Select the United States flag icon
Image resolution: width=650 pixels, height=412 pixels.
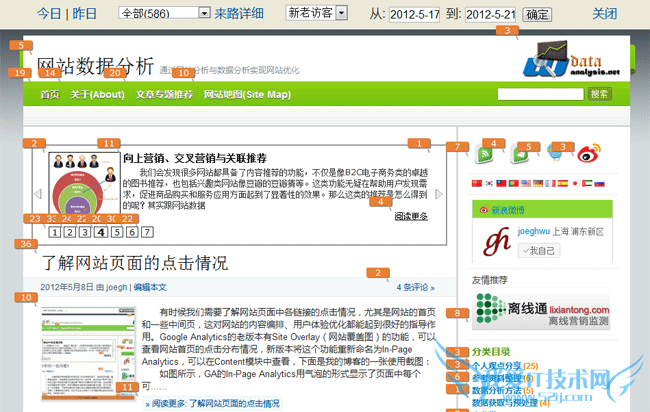pos(526,183)
